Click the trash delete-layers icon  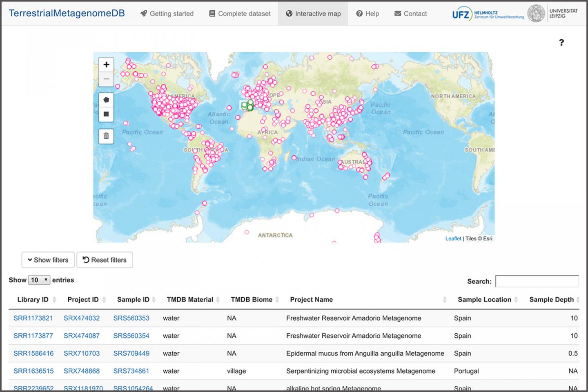point(106,136)
